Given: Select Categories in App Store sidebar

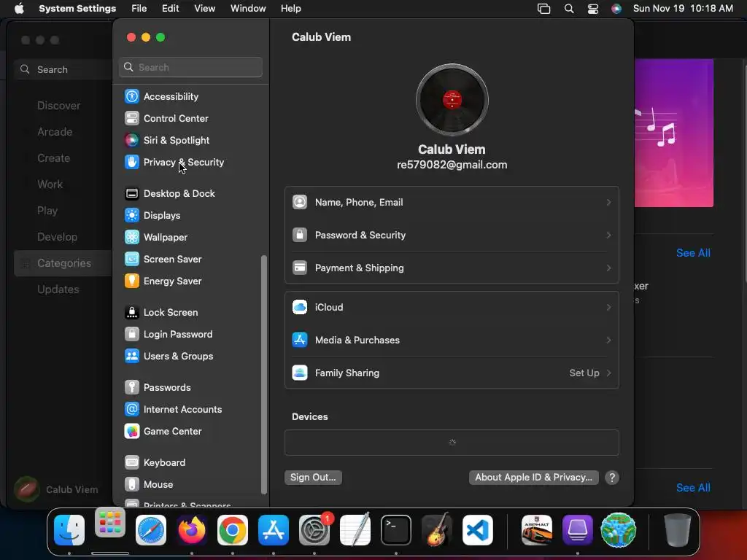Looking at the screenshot, I should click(63, 263).
